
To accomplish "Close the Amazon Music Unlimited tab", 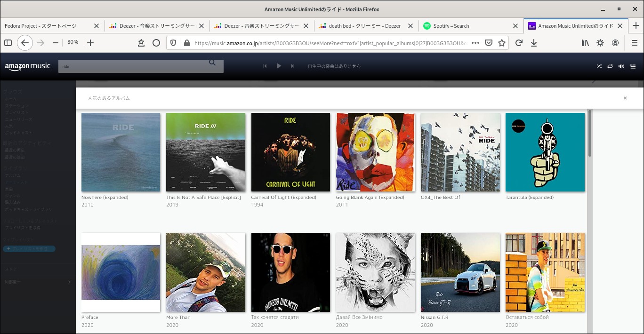I will [x=620, y=26].
